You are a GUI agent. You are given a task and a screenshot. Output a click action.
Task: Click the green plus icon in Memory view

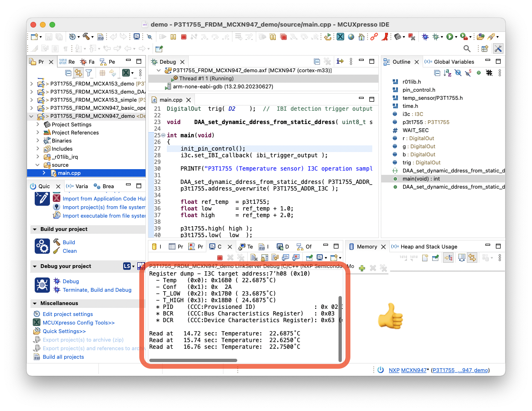362,268
